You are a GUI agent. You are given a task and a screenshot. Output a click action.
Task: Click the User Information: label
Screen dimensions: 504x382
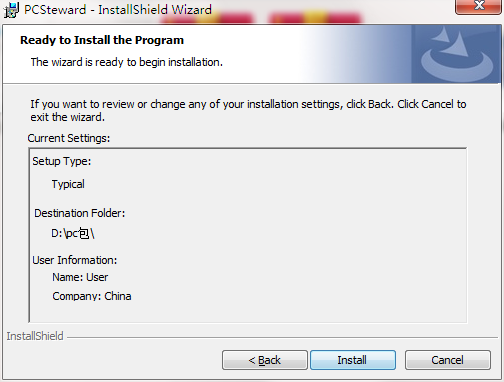(75, 260)
